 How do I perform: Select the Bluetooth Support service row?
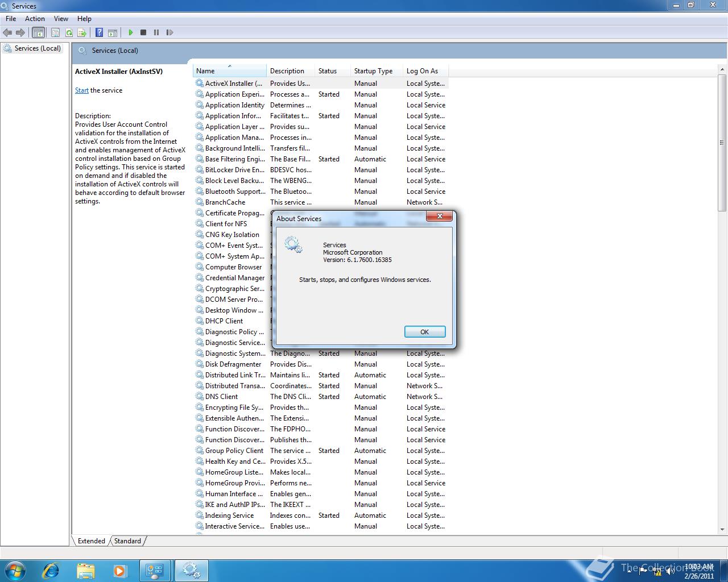[321, 192]
